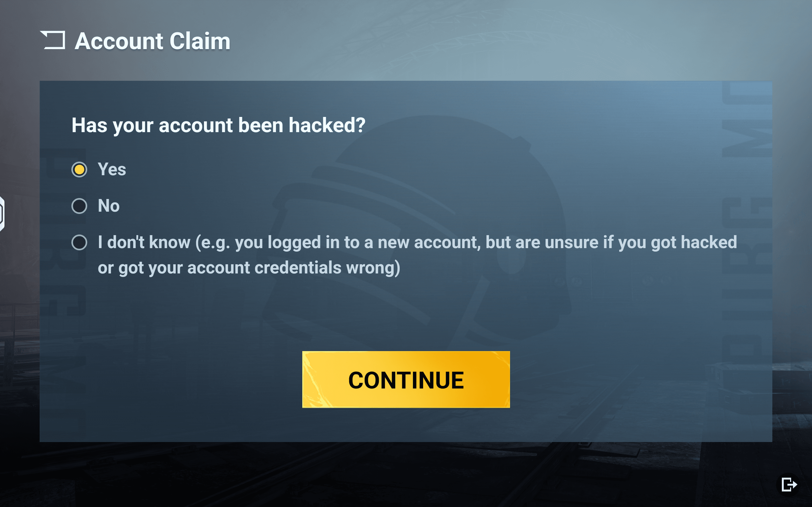Viewport: 812px width, 507px height.
Task: Click the Yes option label text
Action: point(112,169)
